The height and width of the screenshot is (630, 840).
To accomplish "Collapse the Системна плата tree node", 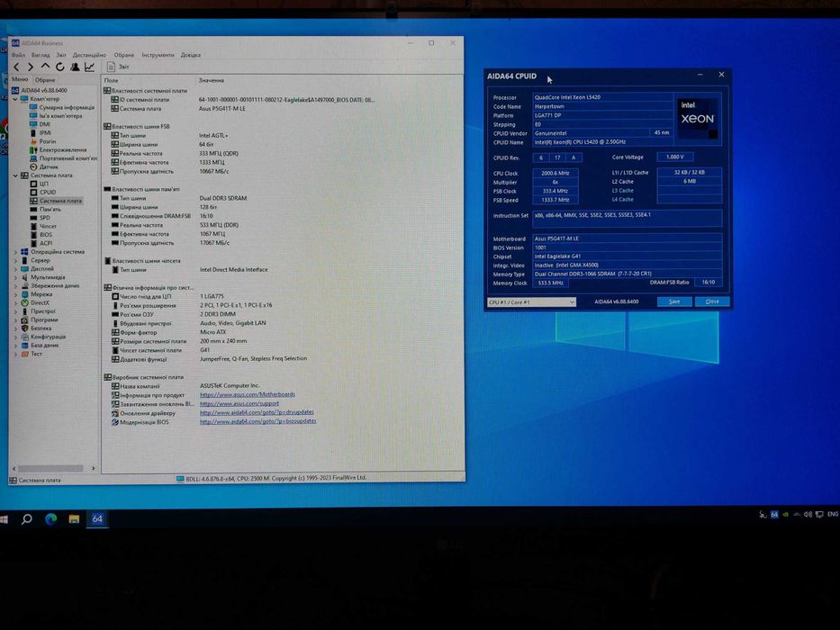I will [15, 175].
